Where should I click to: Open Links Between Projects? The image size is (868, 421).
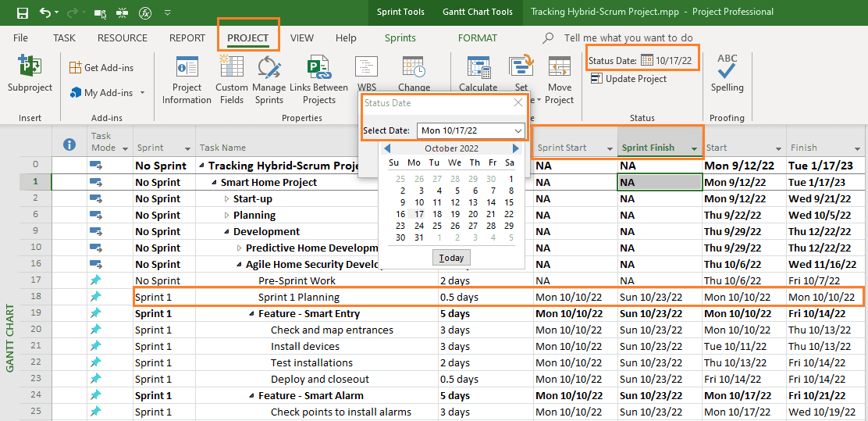pos(318,66)
